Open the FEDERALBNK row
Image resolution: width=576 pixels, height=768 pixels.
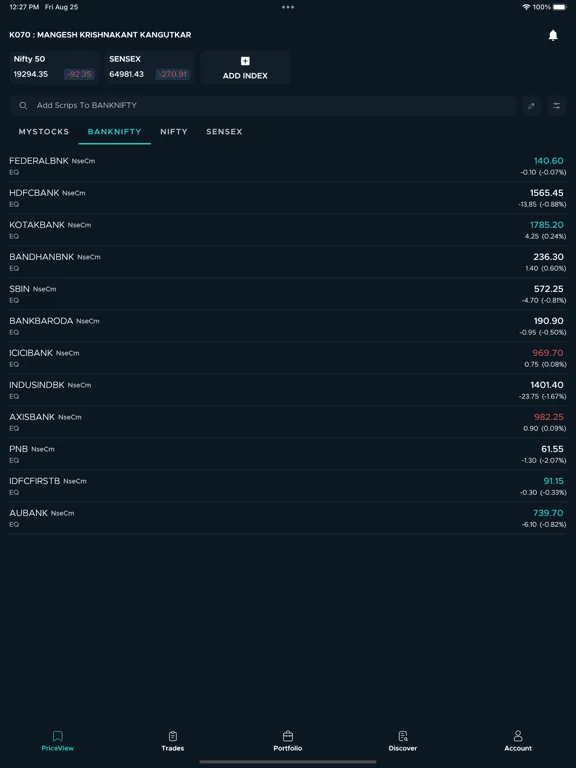[288, 166]
